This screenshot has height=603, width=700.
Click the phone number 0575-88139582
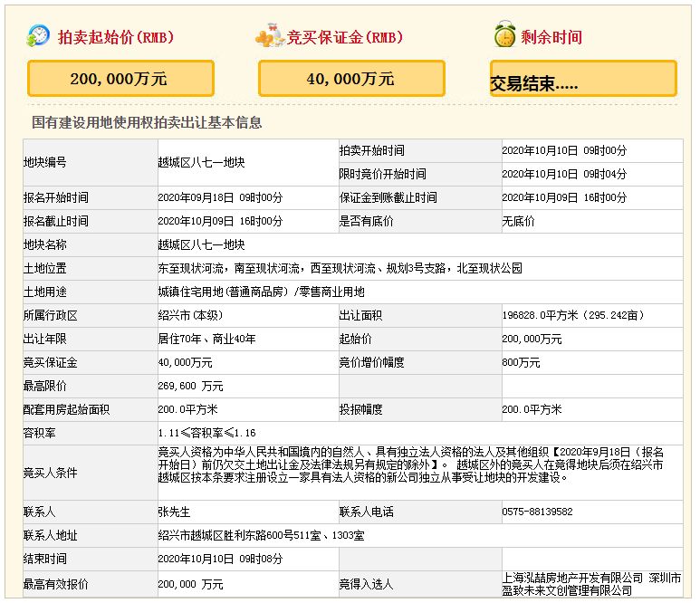pyautogui.click(x=537, y=512)
